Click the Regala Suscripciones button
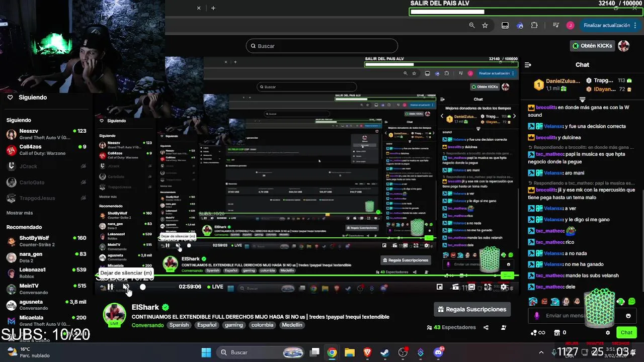 point(472,309)
